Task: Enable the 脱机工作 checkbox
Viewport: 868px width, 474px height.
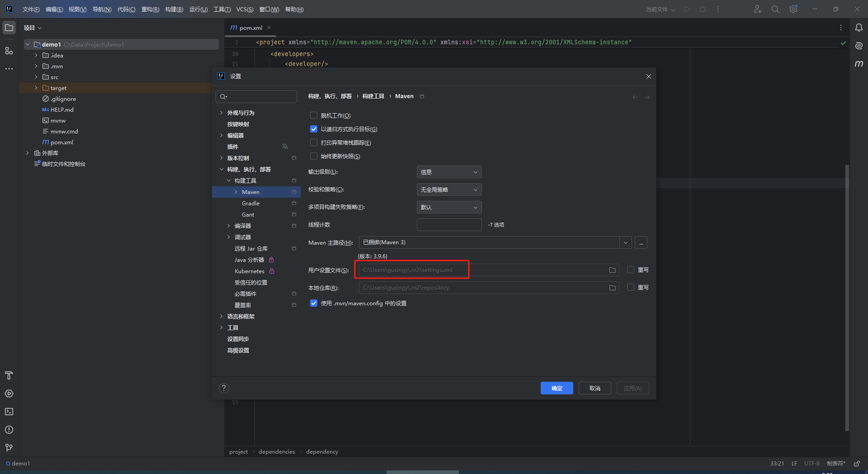Action: point(314,115)
